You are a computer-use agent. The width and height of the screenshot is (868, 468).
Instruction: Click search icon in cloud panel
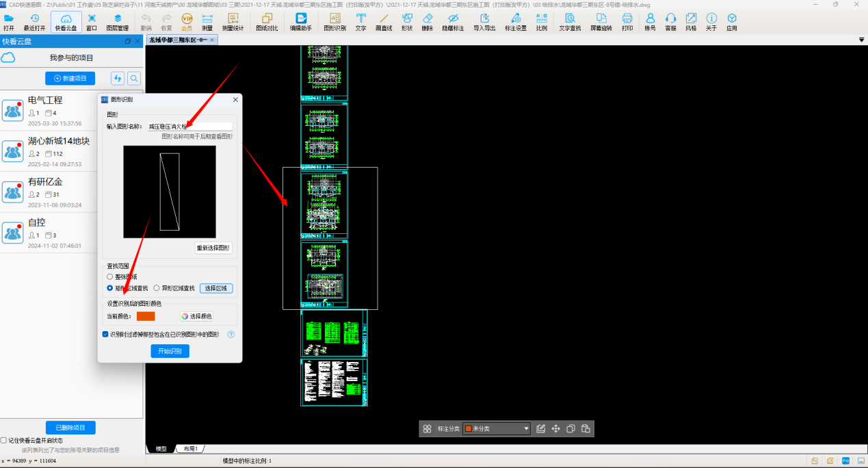pyautogui.click(x=134, y=78)
